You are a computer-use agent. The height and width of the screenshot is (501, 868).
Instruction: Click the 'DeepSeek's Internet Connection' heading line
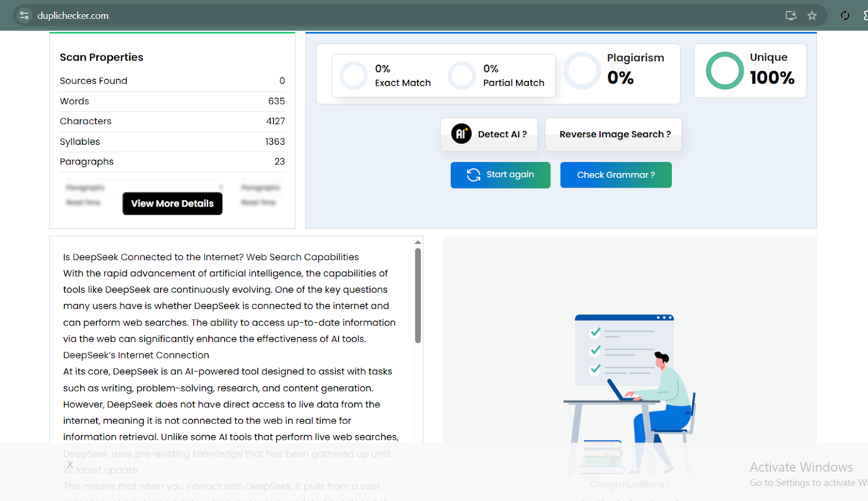[x=136, y=355]
